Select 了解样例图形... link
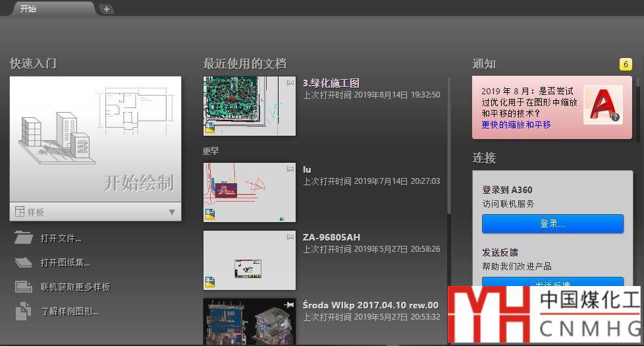This screenshot has height=346, width=644. pyautogui.click(x=70, y=312)
